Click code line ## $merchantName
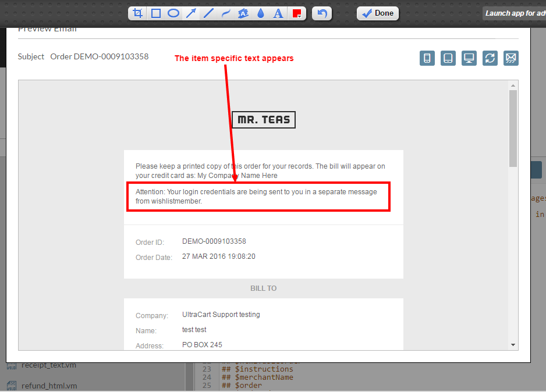The width and height of the screenshot is (546, 392). click(x=257, y=377)
